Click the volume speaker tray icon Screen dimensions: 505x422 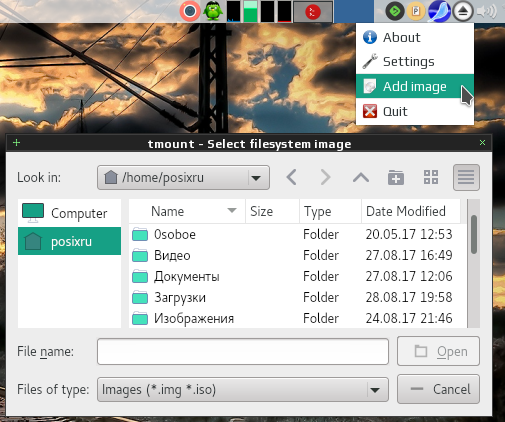pyautogui.click(x=486, y=11)
